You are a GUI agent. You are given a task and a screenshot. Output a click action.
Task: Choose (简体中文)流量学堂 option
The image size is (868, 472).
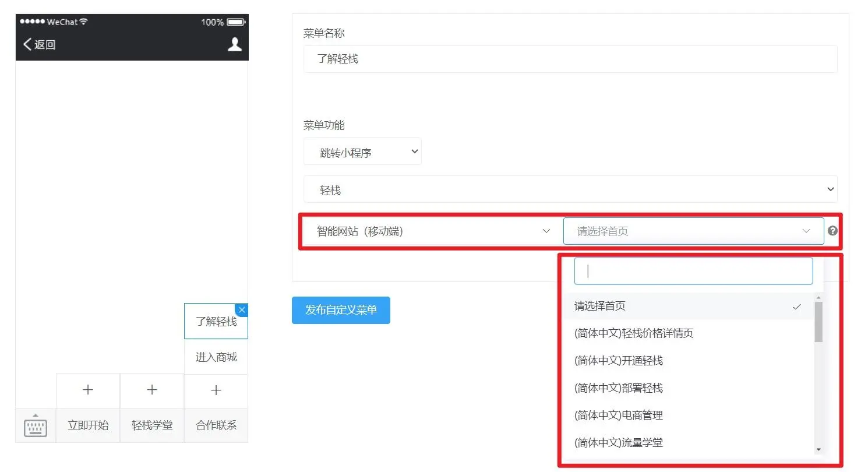(688, 443)
